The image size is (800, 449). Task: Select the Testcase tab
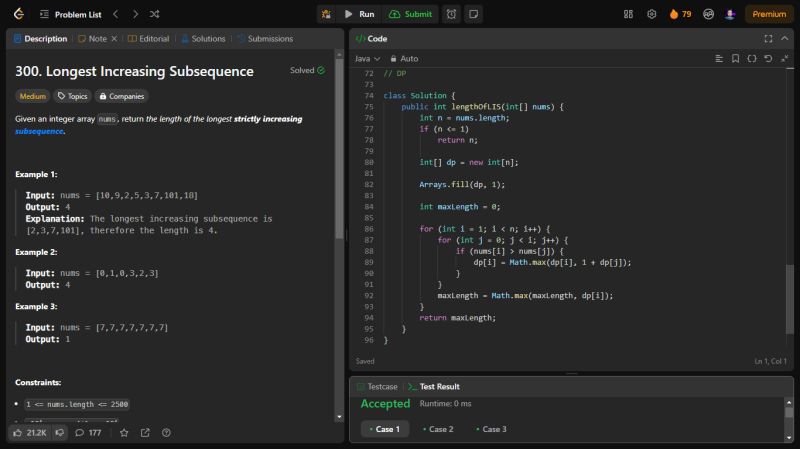[x=377, y=387]
